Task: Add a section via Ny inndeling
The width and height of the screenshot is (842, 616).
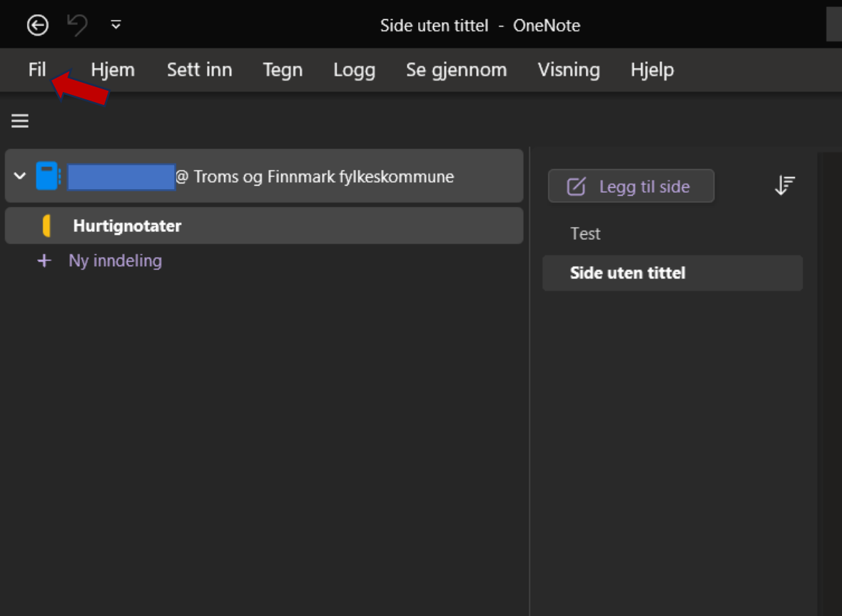Action: tap(115, 261)
